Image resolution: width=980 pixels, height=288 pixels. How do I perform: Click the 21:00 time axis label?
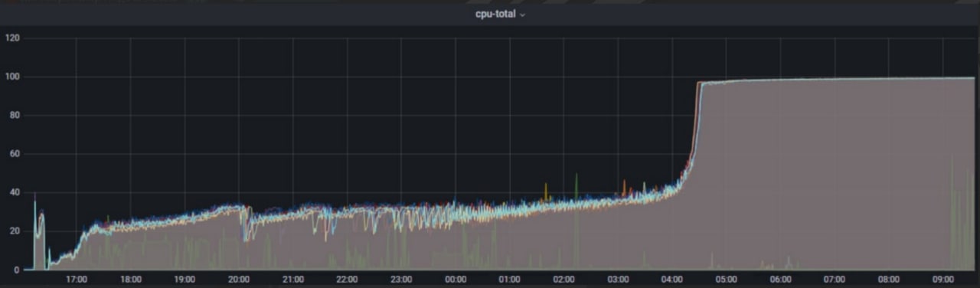(293, 280)
